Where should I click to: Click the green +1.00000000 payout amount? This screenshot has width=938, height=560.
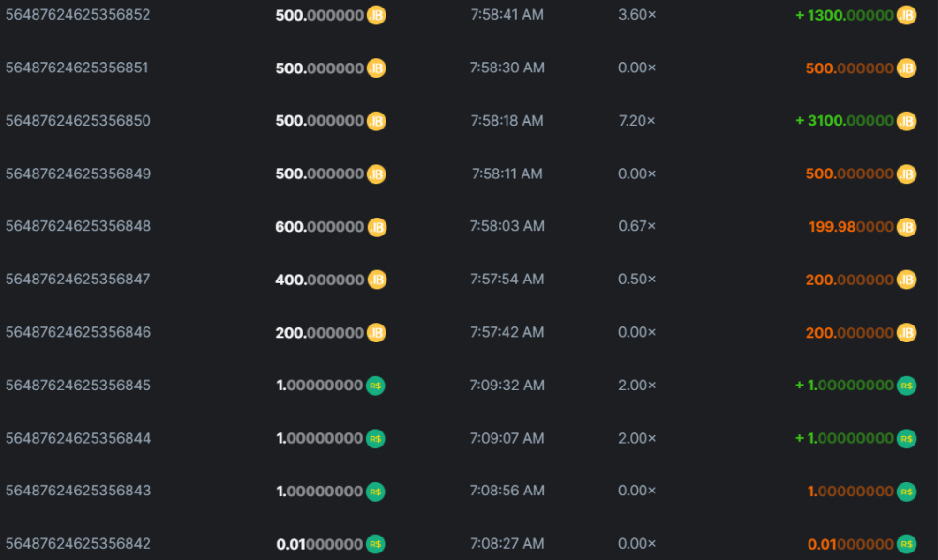coord(843,385)
